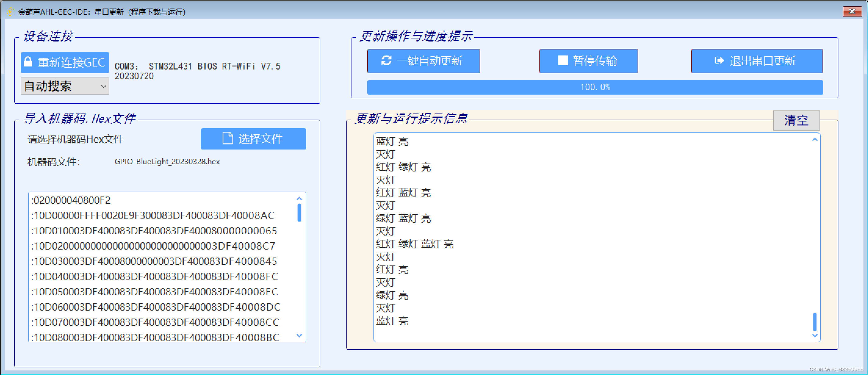This screenshot has height=375, width=868.
Task: Click the document icon on select file button
Action: tap(228, 138)
